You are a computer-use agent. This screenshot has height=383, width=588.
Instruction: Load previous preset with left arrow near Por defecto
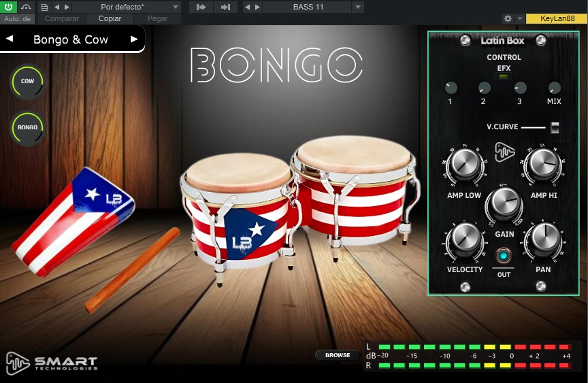pyautogui.click(x=56, y=7)
